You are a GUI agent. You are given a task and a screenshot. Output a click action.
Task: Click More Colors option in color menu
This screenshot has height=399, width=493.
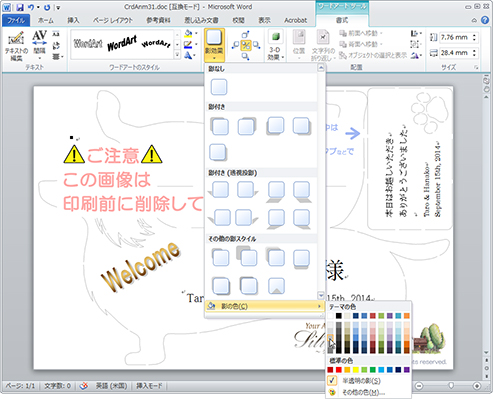[363, 392]
